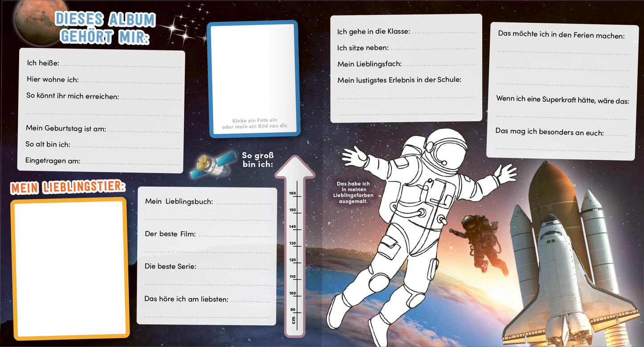The height and width of the screenshot is (347, 644).
Task: Click the dotted line after 'Ich heiße:'
Action: pos(121,66)
